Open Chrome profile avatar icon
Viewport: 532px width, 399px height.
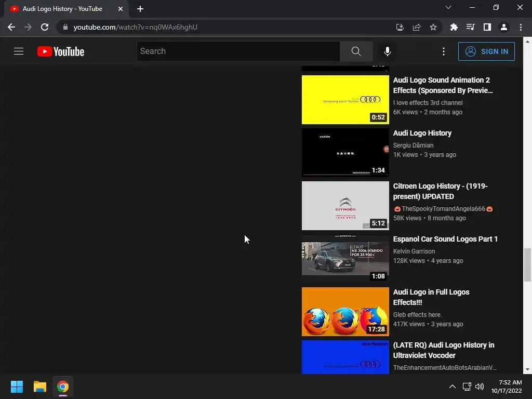(504, 27)
